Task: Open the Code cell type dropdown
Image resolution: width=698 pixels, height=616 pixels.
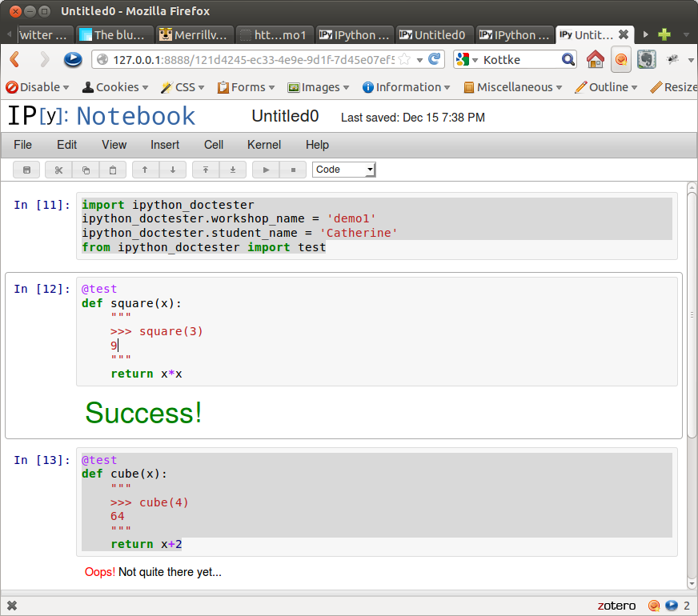Action: pos(343,169)
